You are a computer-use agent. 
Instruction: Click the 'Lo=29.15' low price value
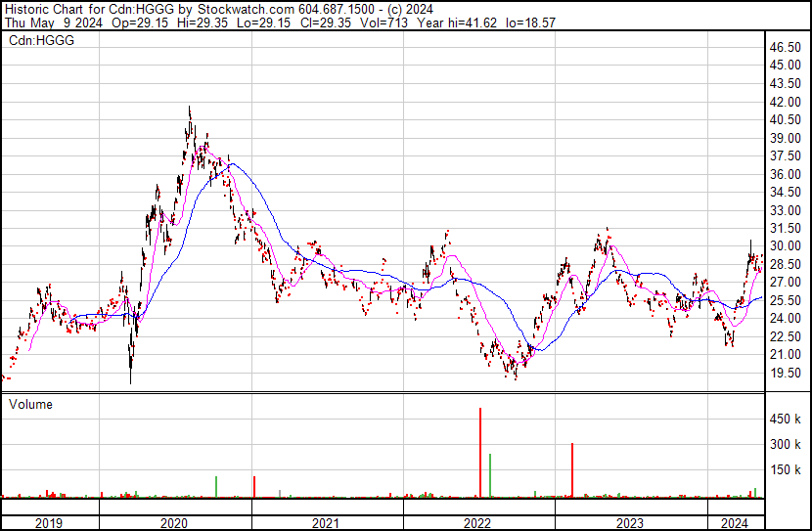pos(263,22)
